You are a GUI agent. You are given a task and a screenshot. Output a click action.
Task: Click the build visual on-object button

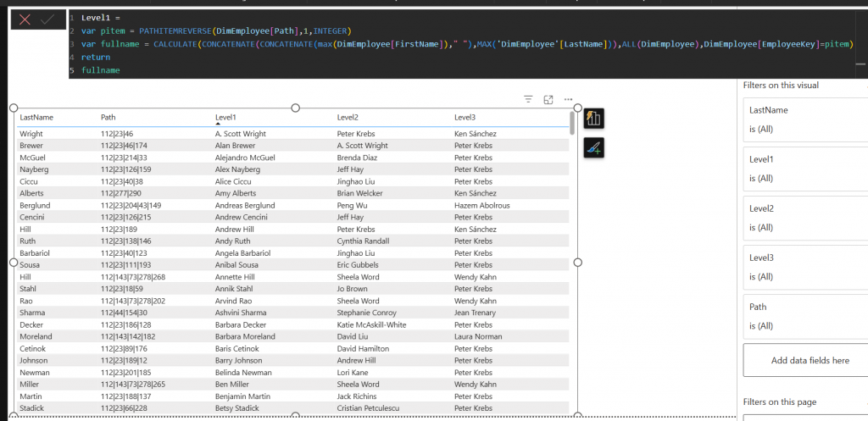click(x=593, y=119)
